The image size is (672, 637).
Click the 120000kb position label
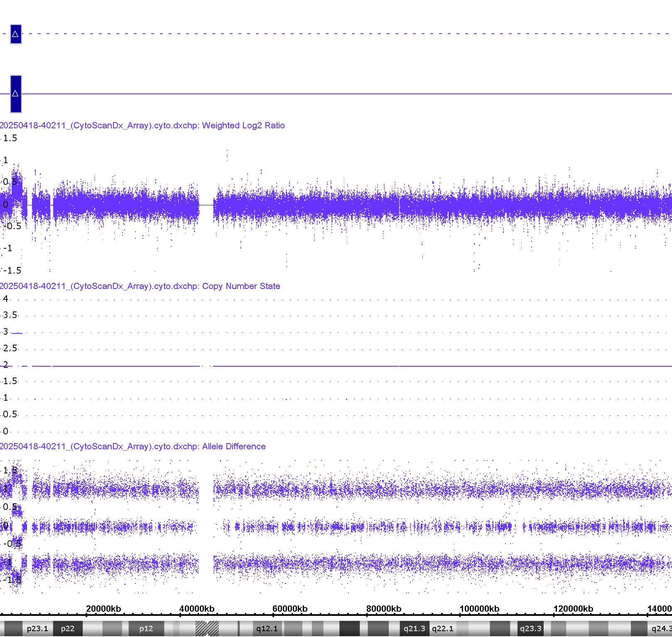click(573, 609)
